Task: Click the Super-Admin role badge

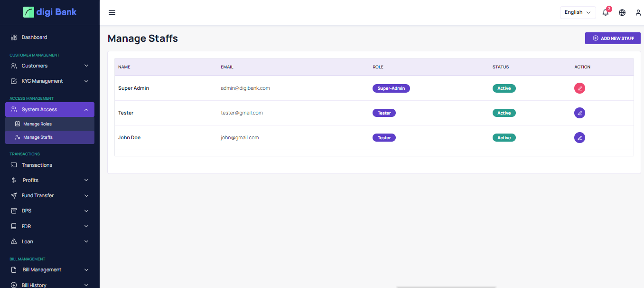Action: (391, 88)
